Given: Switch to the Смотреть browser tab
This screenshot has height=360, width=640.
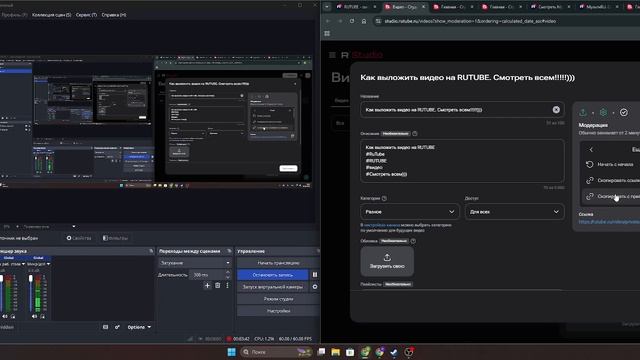Looking at the screenshot, I should (x=550, y=7).
